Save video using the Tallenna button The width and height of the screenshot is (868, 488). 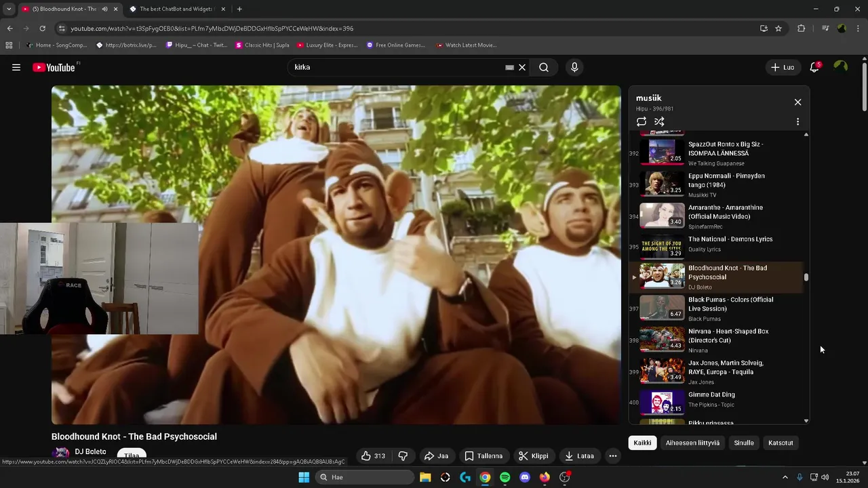(x=484, y=456)
